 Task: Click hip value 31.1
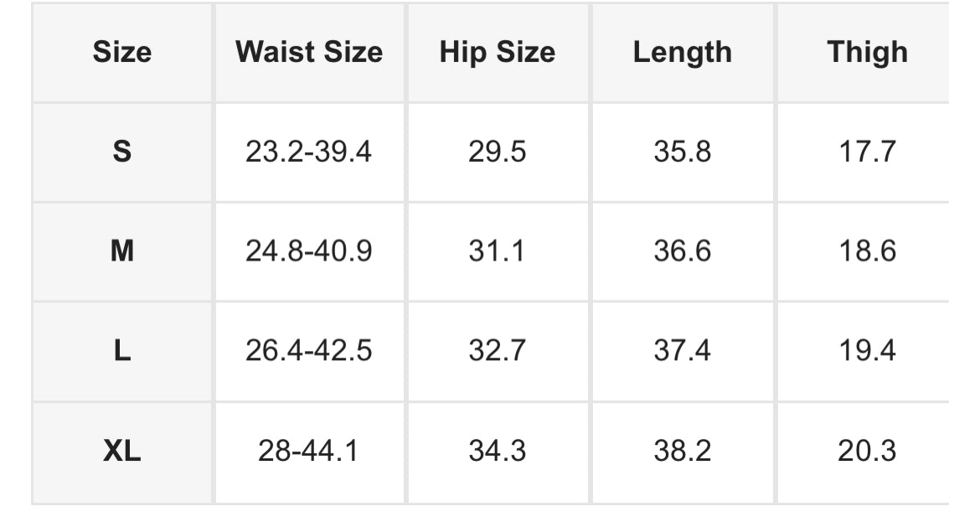point(497,251)
